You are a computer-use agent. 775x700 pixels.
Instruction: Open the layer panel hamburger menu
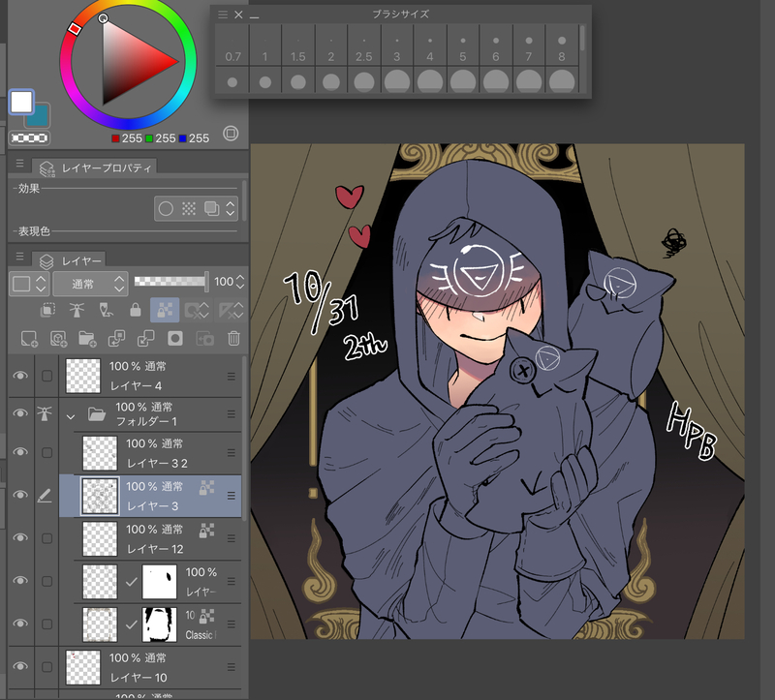click(19, 257)
